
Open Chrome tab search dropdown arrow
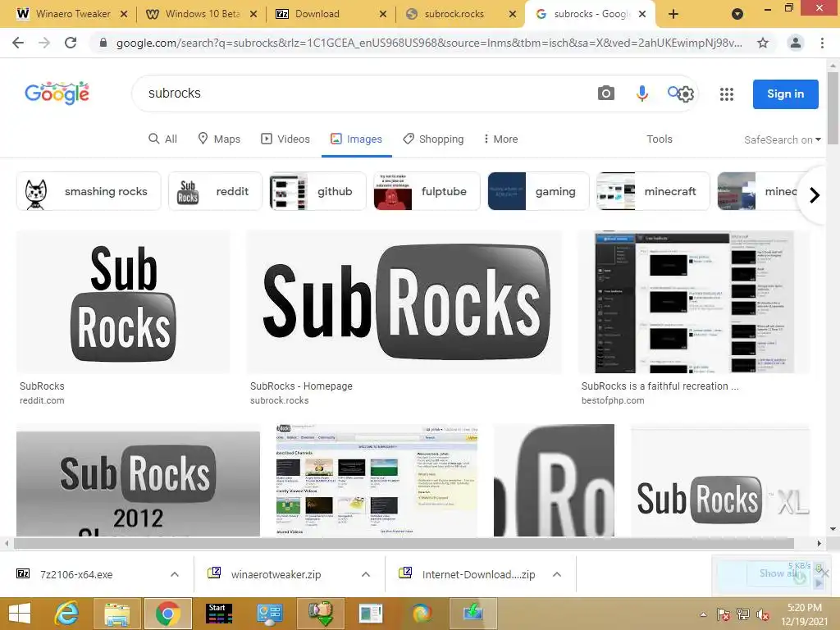737,14
